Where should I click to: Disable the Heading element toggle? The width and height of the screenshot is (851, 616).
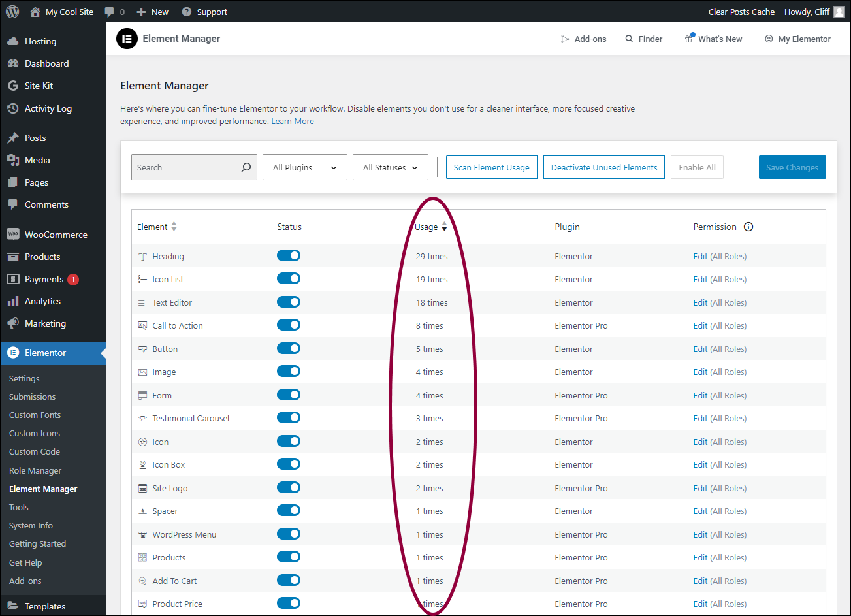point(289,255)
